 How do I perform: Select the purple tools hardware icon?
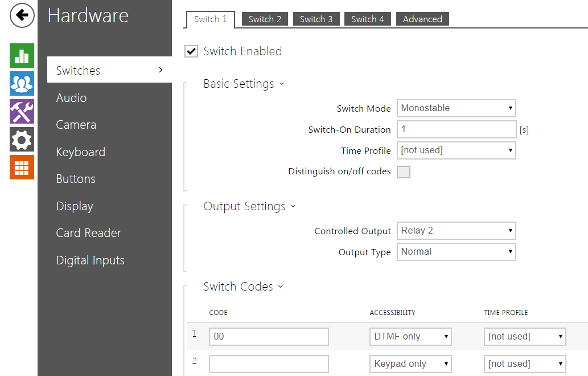pyautogui.click(x=22, y=112)
